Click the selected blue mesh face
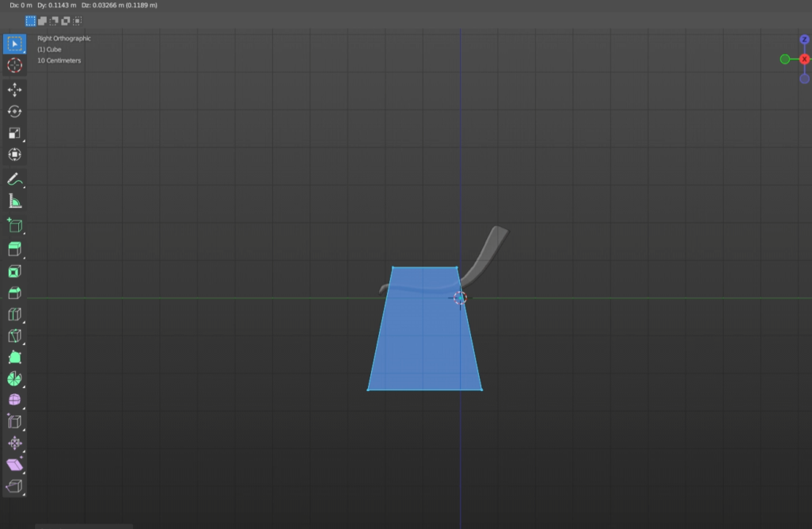The width and height of the screenshot is (812, 529). (x=420, y=341)
